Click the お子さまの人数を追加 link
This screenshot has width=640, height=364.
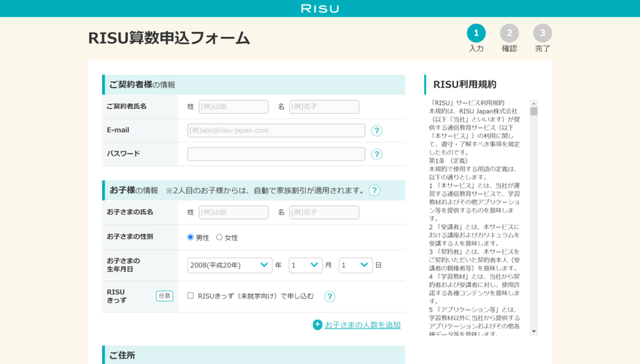tap(362, 325)
